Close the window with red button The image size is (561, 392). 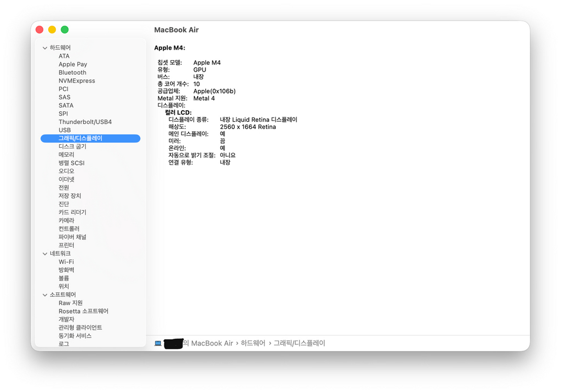coord(40,30)
